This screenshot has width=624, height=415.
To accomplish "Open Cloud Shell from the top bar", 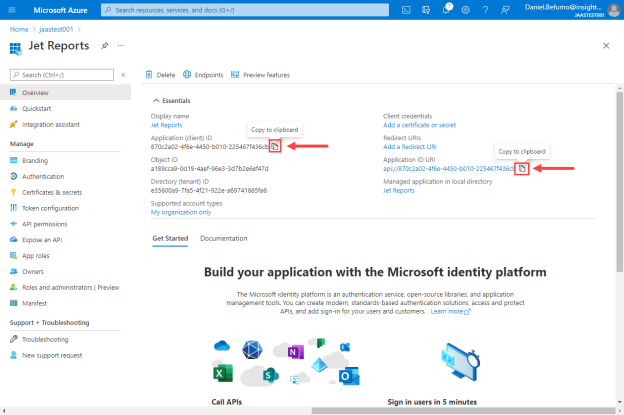I will [x=406, y=10].
